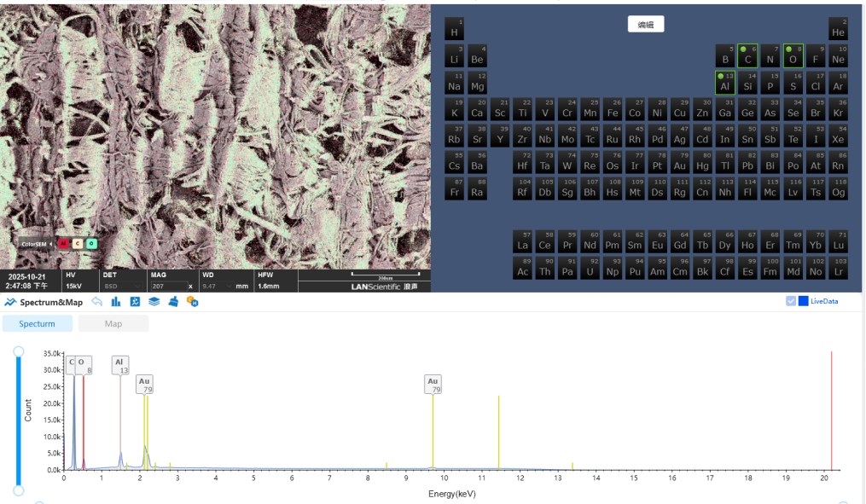The height and width of the screenshot is (504, 866).
Task: Deselect Carbon (C) in the periodic table
Action: (x=747, y=55)
